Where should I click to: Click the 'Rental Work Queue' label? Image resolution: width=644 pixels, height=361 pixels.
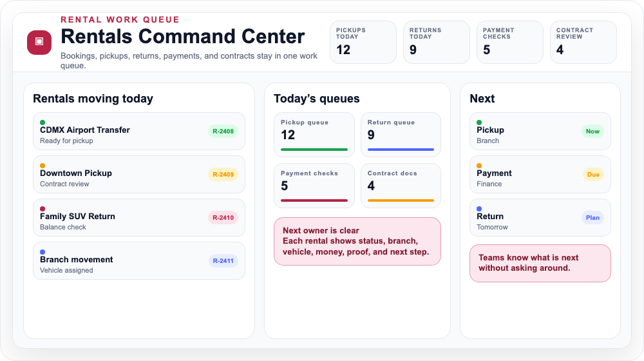coord(120,20)
